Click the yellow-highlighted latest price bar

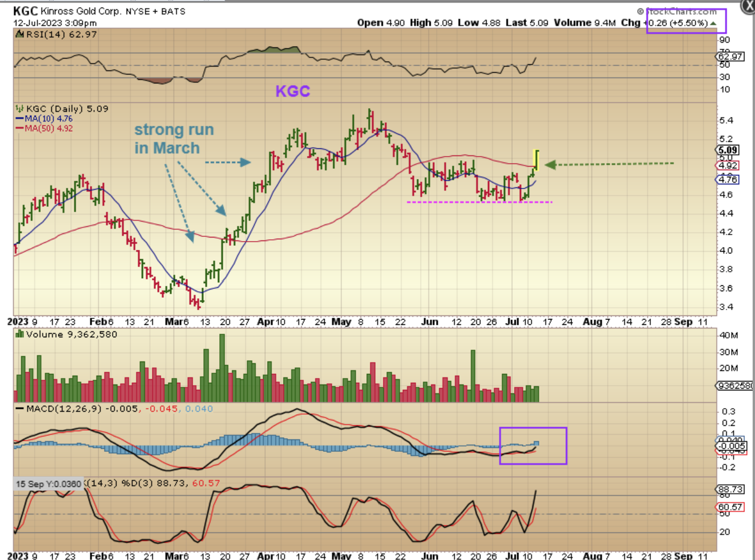click(x=536, y=159)
